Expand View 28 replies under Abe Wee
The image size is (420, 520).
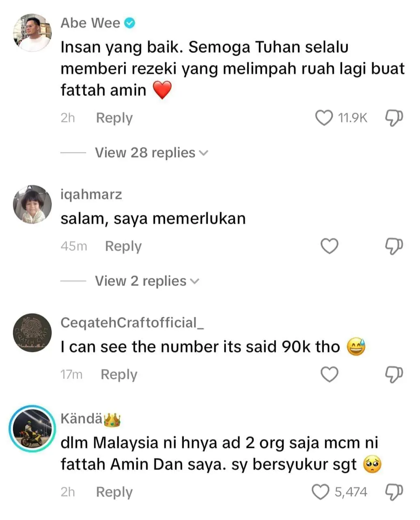click(x=151, y=153)
